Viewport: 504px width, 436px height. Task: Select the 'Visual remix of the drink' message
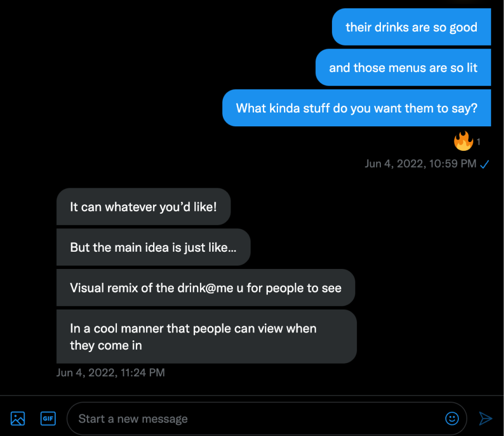pos(205,288)
